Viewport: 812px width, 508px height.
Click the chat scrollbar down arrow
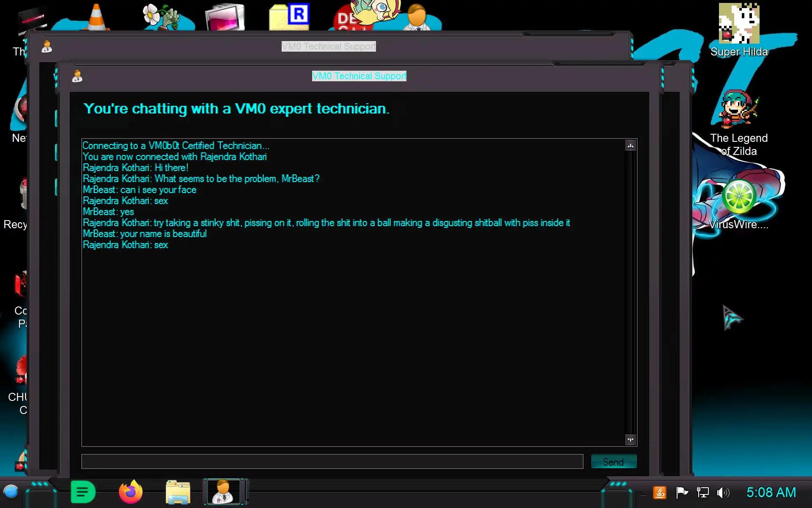click(630, 440)
